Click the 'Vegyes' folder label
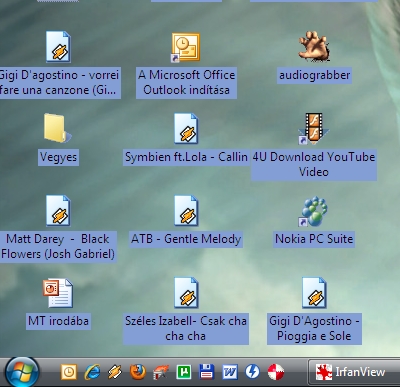 pos(58,157)
